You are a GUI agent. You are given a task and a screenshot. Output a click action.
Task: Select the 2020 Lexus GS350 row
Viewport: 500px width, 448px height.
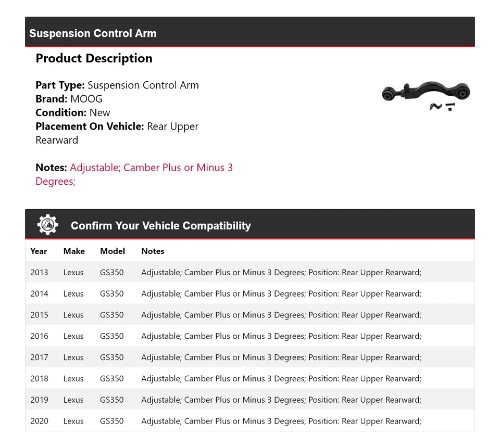pyautogui.click(x=249, y=421)
